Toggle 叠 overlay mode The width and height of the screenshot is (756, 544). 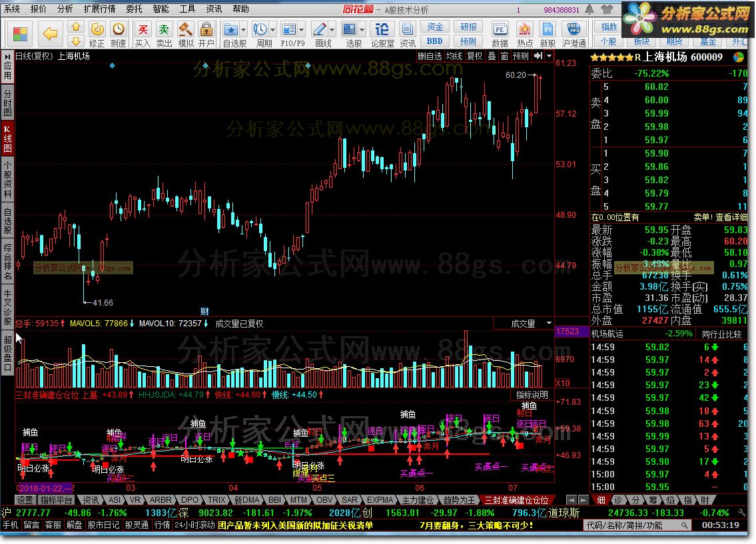pos(492,57)
